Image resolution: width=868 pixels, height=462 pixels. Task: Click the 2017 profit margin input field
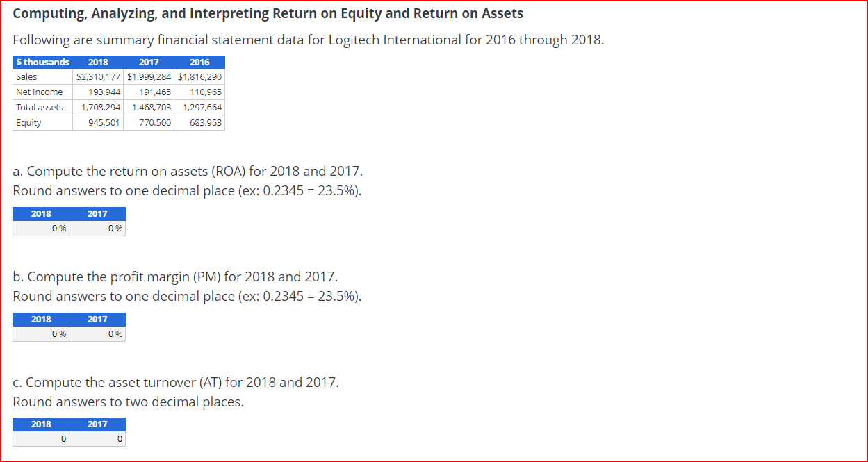(x=97, y=333)
